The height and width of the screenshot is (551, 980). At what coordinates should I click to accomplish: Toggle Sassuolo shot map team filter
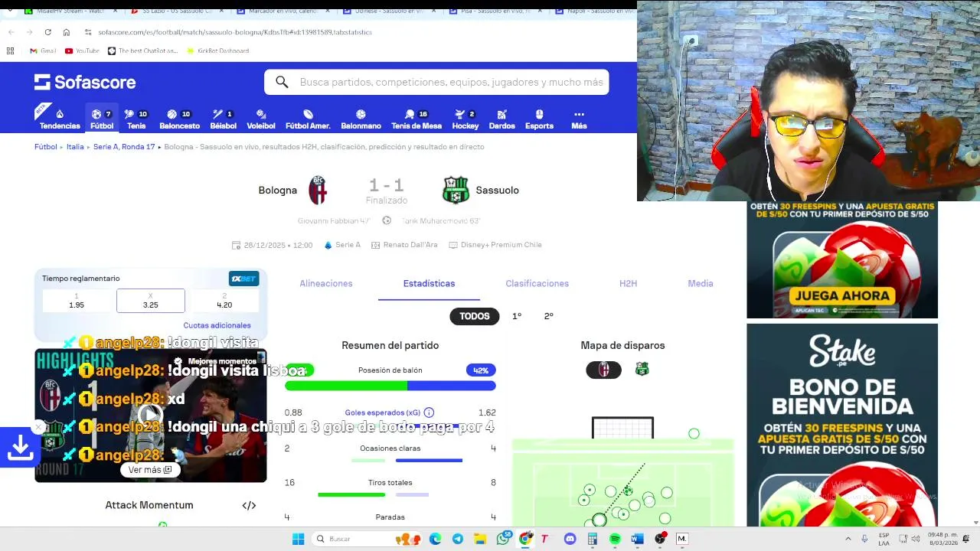642,370
